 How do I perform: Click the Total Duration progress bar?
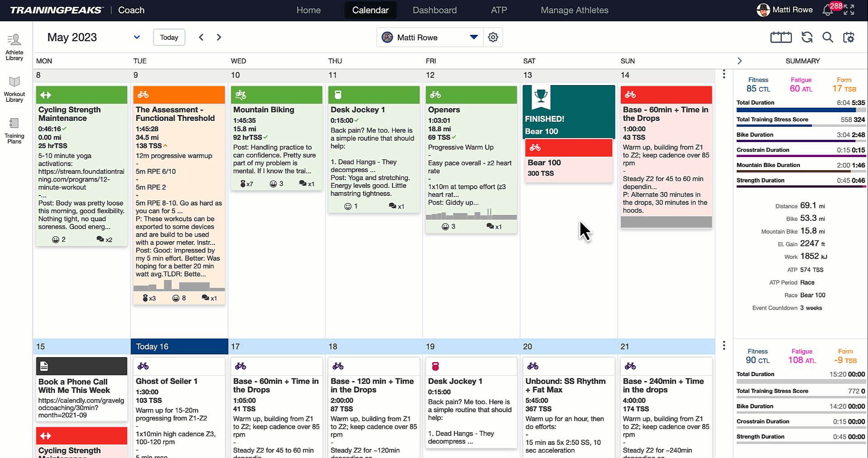pos(800,110)
